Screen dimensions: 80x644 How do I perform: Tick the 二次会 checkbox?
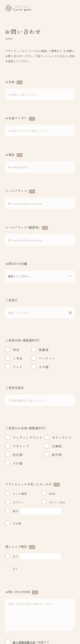(8, 358)
